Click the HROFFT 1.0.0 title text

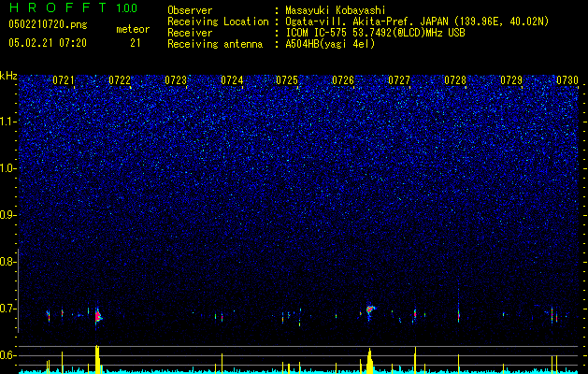pos(74,7)
